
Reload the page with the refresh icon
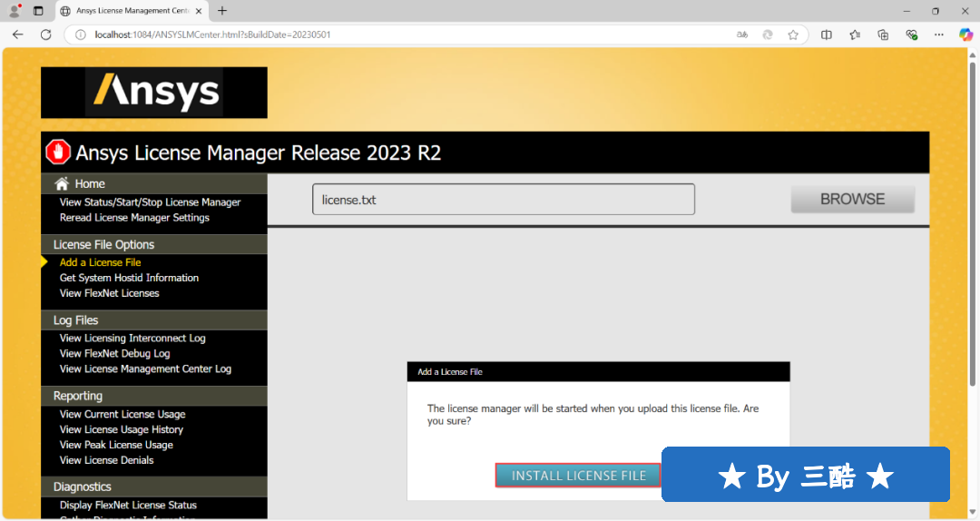pyautogui.click(x=45, y=34)
